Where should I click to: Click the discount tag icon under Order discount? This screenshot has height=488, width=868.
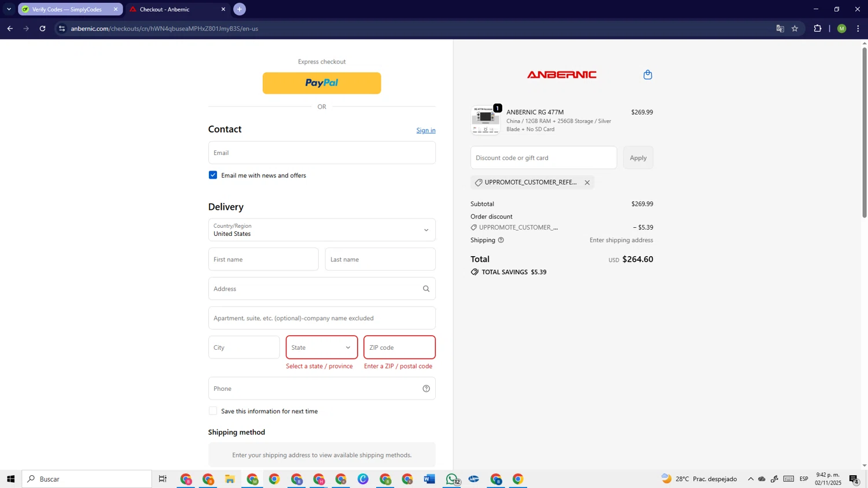pos(474,227)
